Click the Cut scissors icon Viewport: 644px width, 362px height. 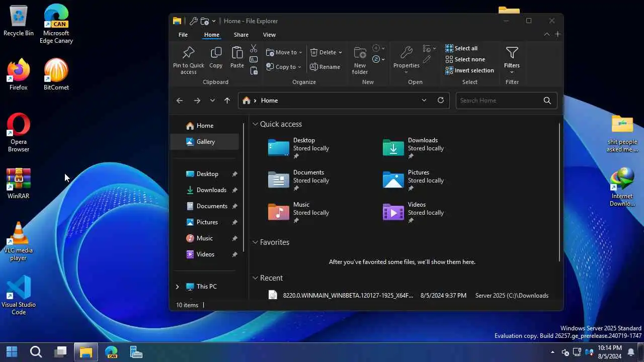coord(254,49)
